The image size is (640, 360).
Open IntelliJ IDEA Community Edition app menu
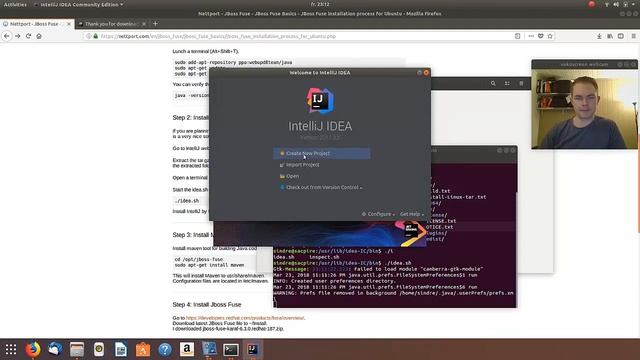coord(78,4)
